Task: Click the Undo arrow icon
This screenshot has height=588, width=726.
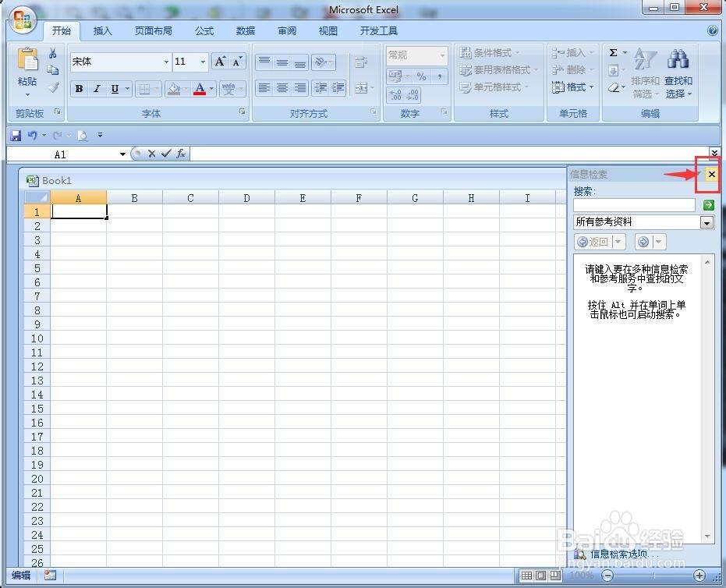Action: click(x=33, y=136)
